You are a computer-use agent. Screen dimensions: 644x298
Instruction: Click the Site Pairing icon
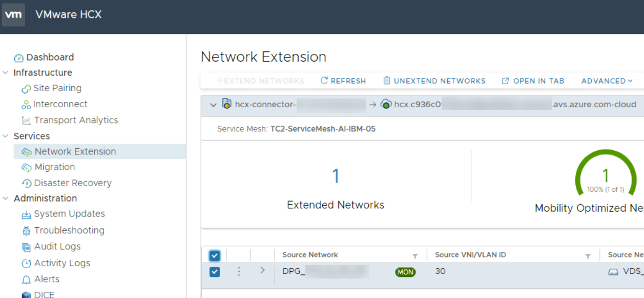coord(26,89)
